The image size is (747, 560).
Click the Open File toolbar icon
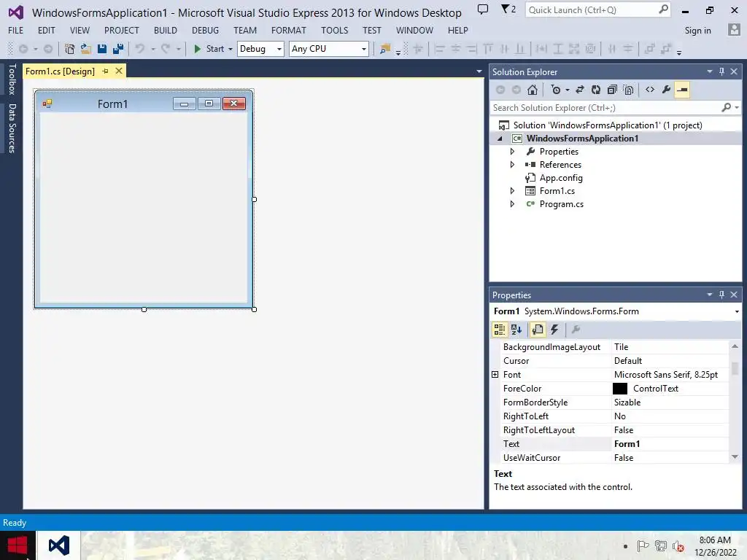pyautogui.click(x=86, y=49)
